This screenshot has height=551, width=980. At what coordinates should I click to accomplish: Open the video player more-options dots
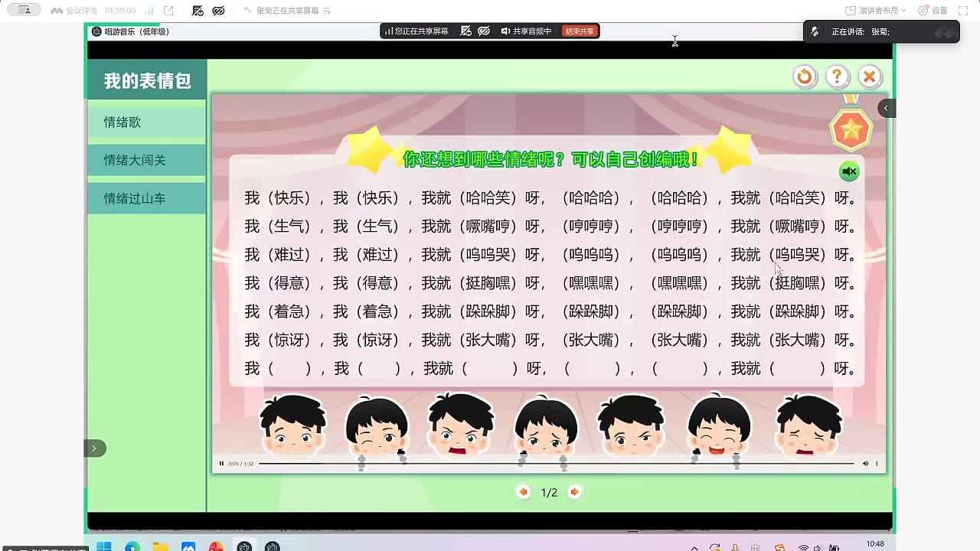click(x=877, y=463)
